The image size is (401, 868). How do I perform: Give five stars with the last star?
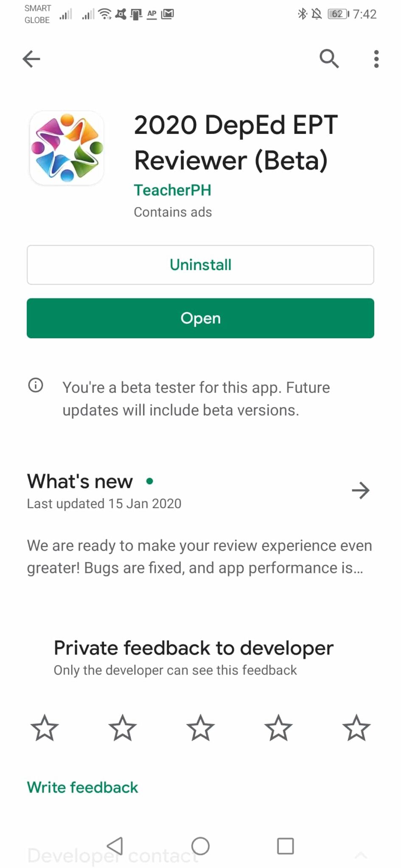coord(356,728)
